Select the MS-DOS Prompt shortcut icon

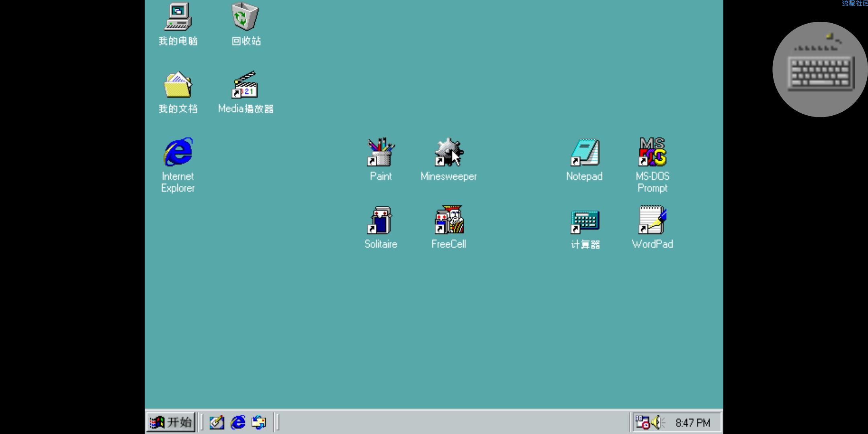tap(653, 152)
